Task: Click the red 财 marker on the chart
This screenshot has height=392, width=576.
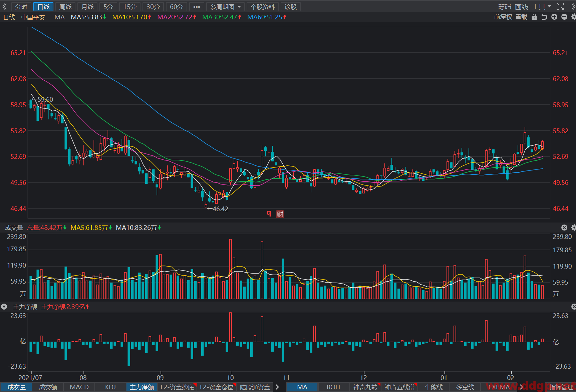Action: click(x=280, y=214)
